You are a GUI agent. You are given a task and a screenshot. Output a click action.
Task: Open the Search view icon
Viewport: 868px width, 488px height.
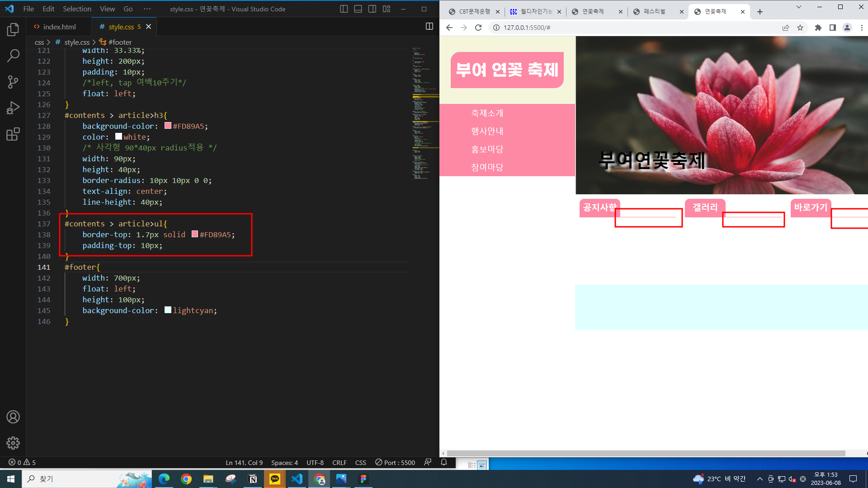[x=13, y=56]
